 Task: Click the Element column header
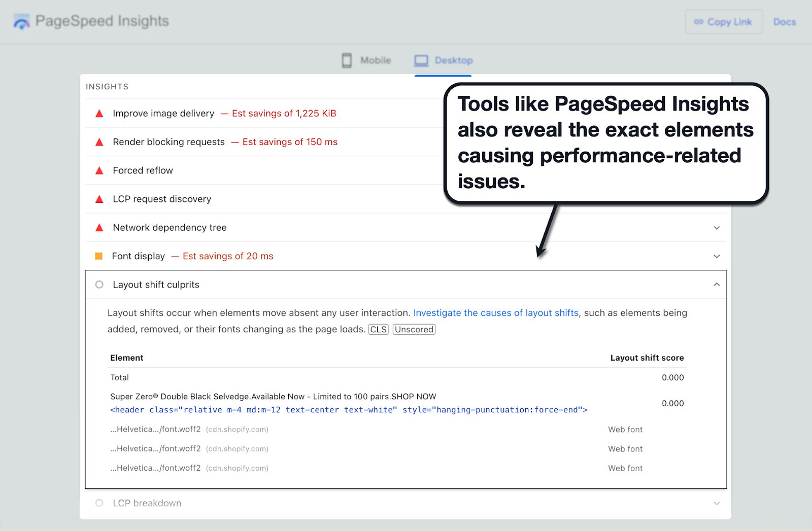127,358
